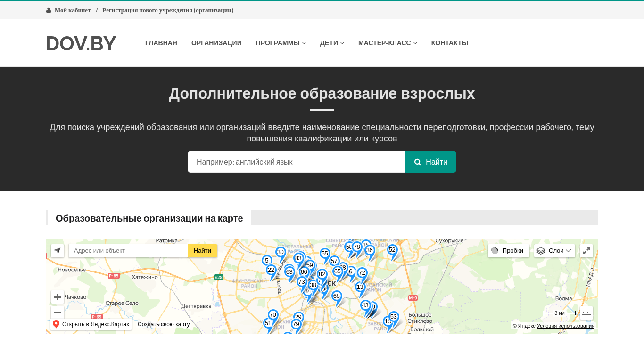Click map marker number 57
This screenshot has width=644, height=362.
tap(334, 261)
